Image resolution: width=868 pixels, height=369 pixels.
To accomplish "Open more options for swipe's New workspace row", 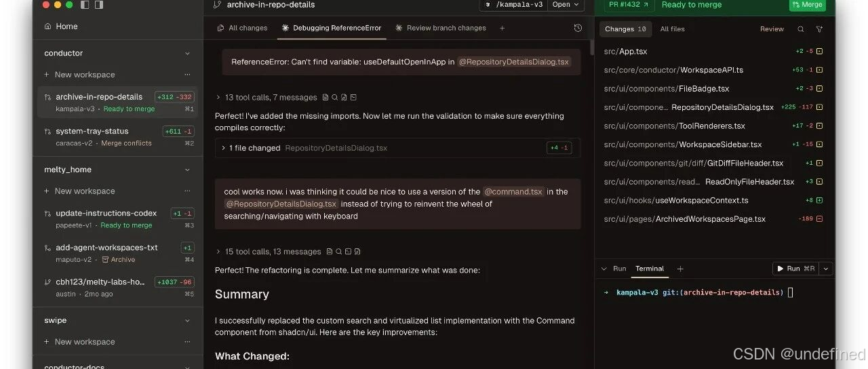I will [188, 342].
